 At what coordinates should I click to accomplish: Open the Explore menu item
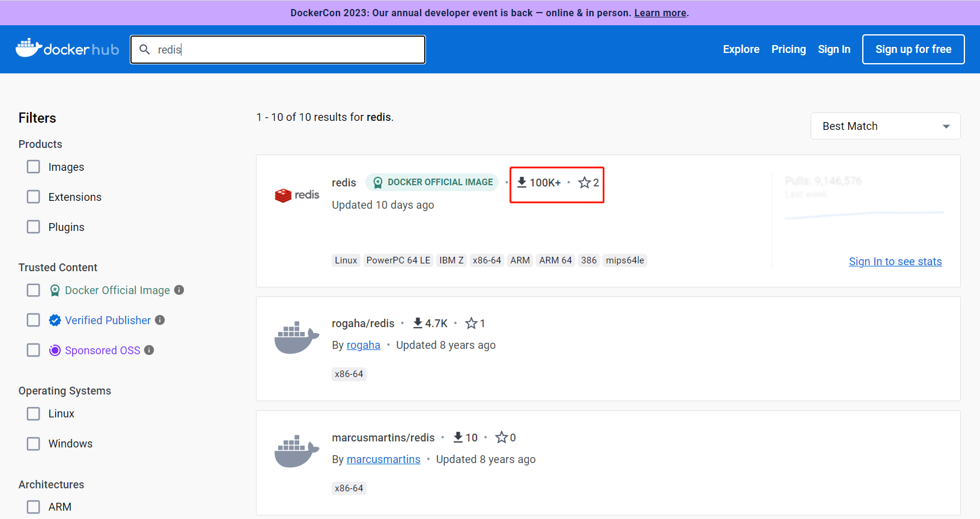[x=741, y=49]
